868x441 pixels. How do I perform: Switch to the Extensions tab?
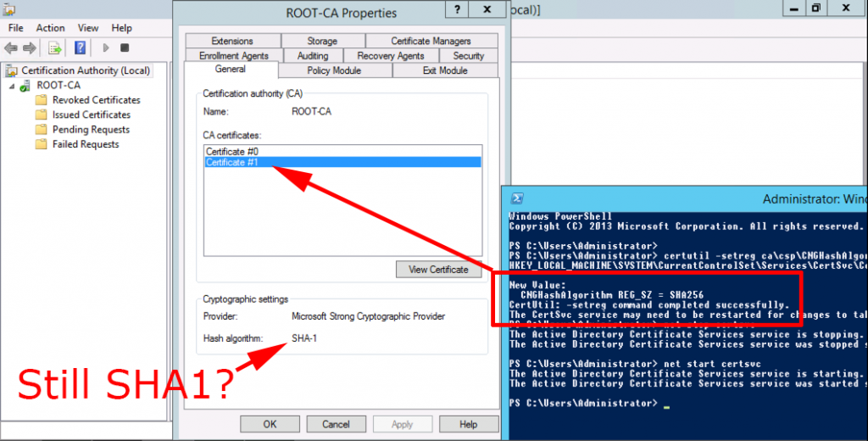pyautogui.click(x=232, y=41)
